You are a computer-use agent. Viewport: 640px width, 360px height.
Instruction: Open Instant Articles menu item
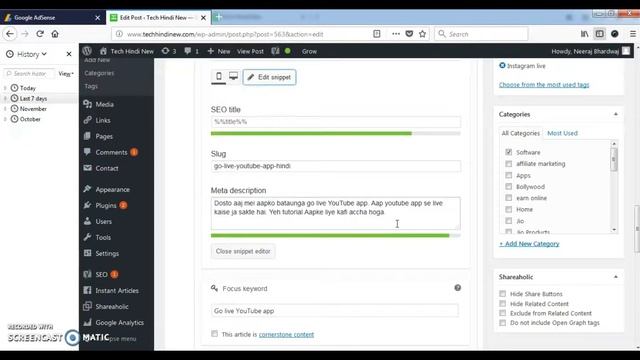coord(116,291)
